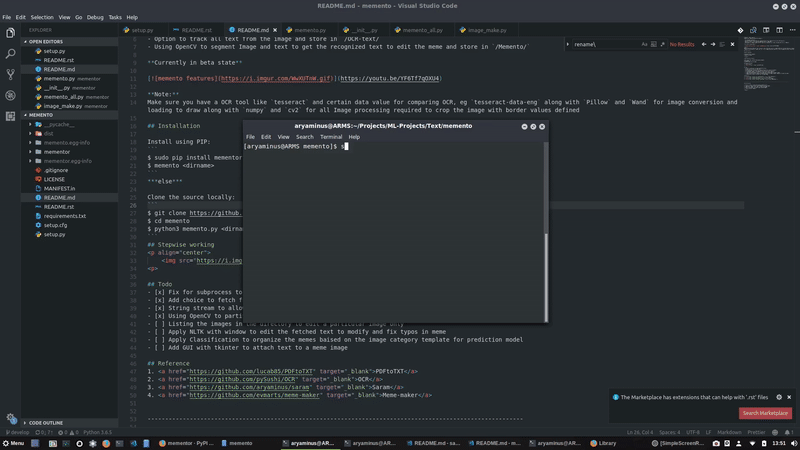Open VS Code Debug menu

point(95,17)
